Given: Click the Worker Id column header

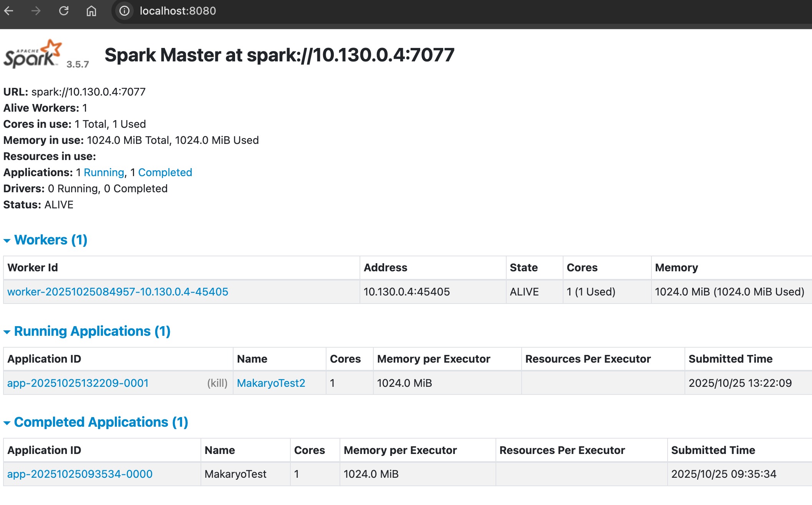Looking at the screenshot, I should [33, 267].
